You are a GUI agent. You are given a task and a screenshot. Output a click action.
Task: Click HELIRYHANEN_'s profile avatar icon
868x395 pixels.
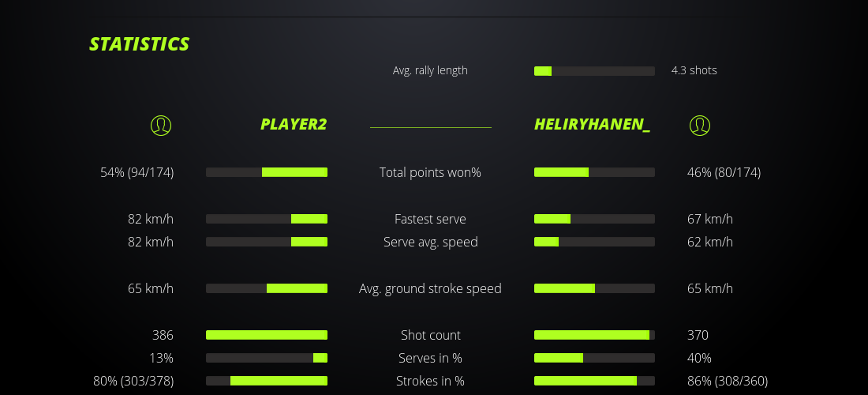pos(700,125)
